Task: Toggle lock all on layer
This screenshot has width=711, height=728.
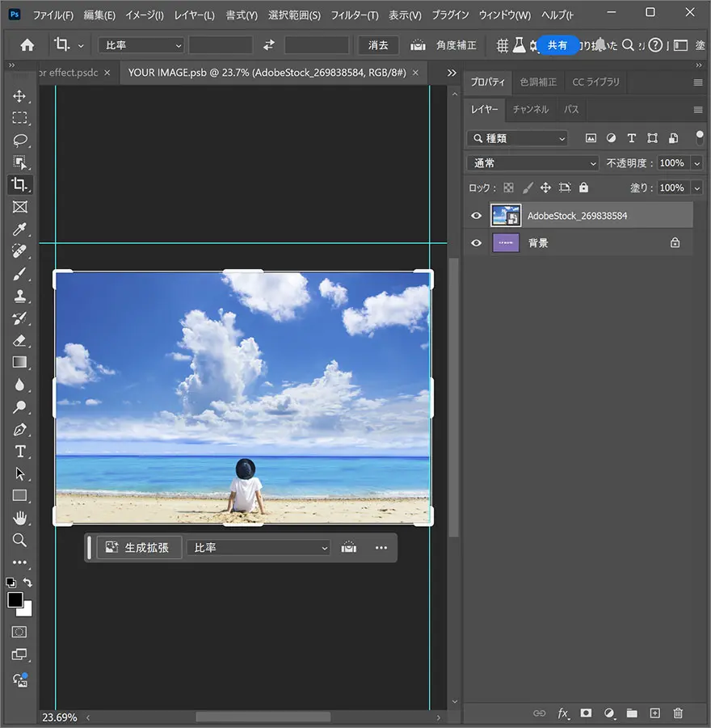Action: pos(584,187)
